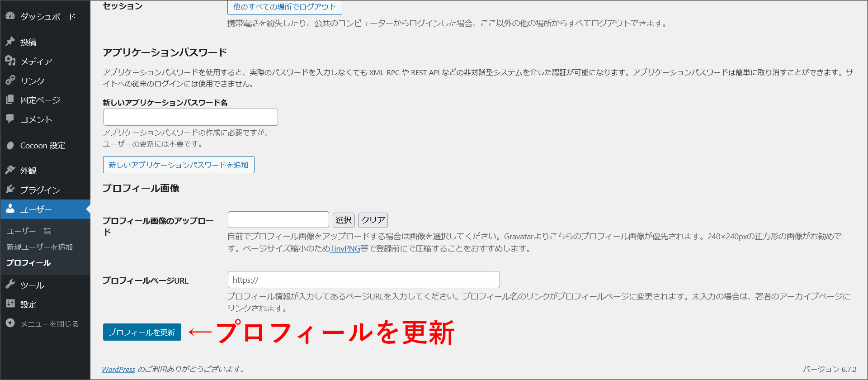Viewport: 868px width, 380px height.
Task: Click the メディア media icon
Action: 10,61
